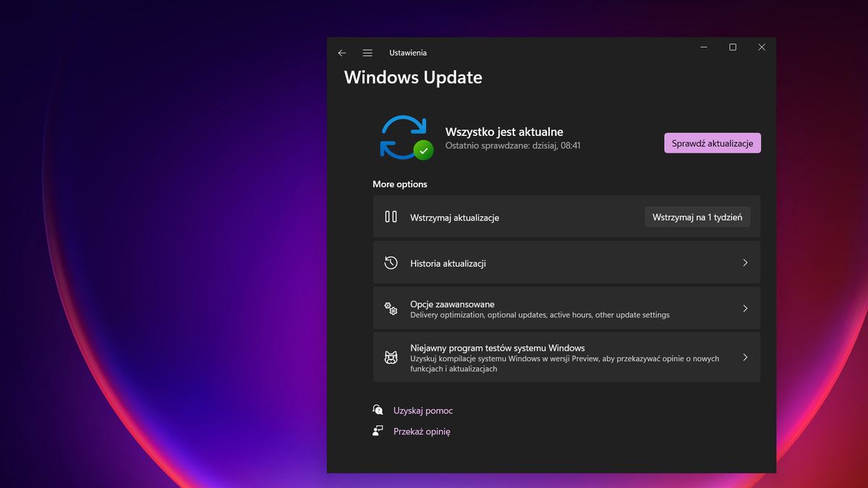Click the pause icon beside Wstrzymaj aktualizacje

[390, 217]
